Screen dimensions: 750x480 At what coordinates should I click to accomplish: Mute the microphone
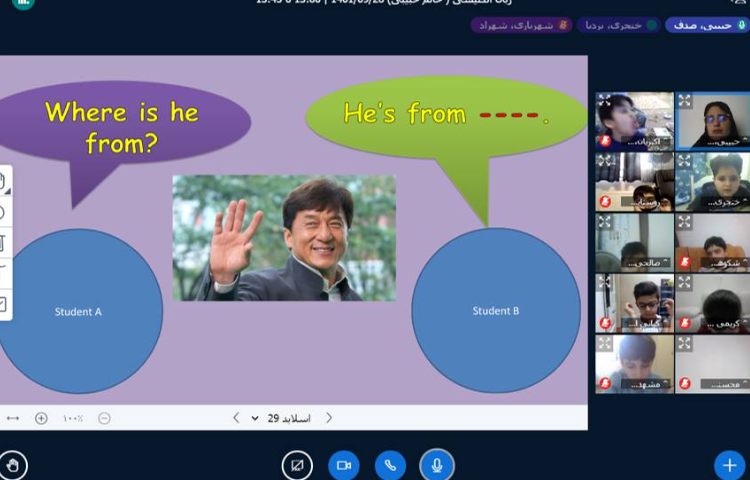[436, 465]
